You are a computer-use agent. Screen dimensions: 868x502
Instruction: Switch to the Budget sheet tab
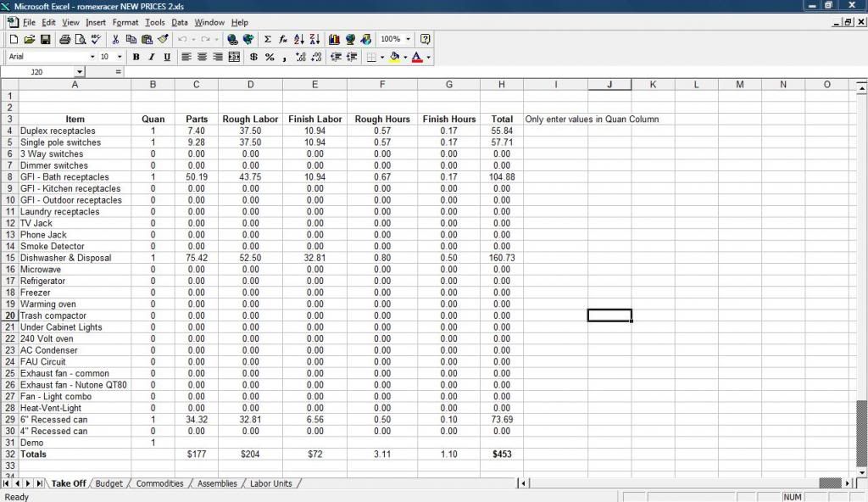[108, 483]
